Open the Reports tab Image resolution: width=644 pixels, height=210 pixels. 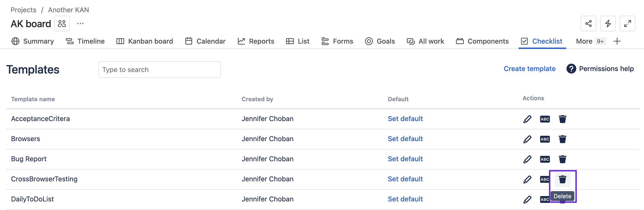click(256, 41)
